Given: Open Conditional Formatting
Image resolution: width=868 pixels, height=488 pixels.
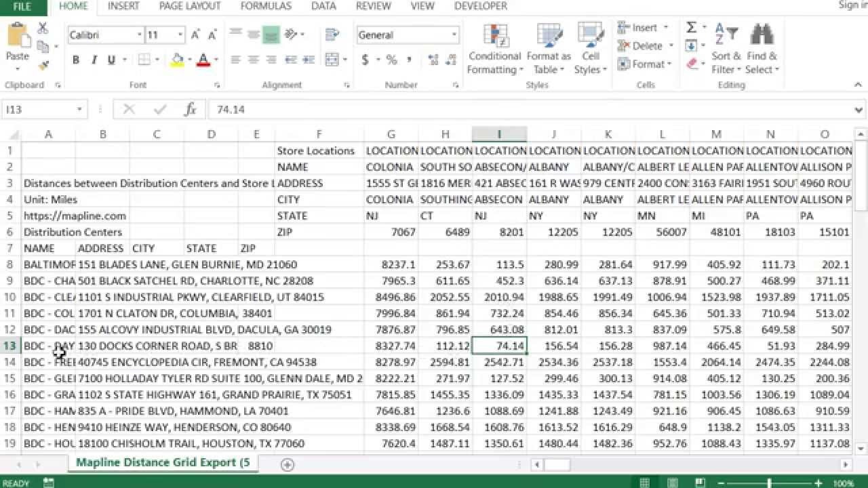Looking at the screenshot, I should [495, 49].
